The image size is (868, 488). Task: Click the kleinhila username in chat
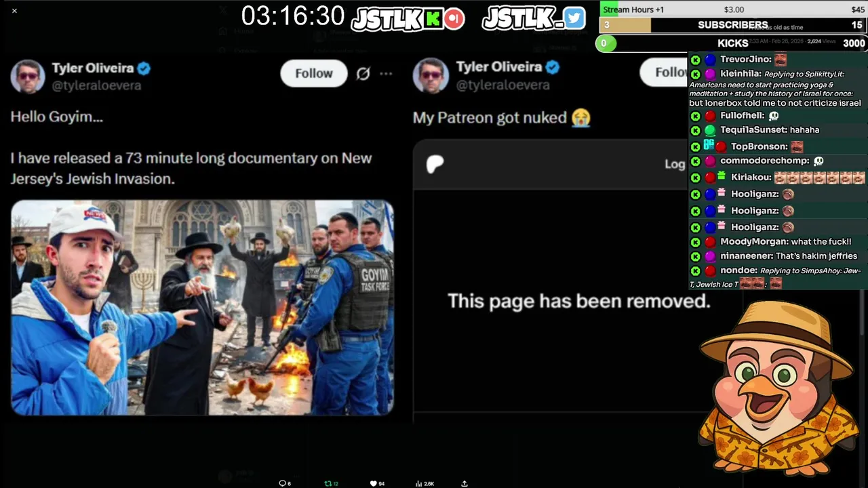coord(741,74)
